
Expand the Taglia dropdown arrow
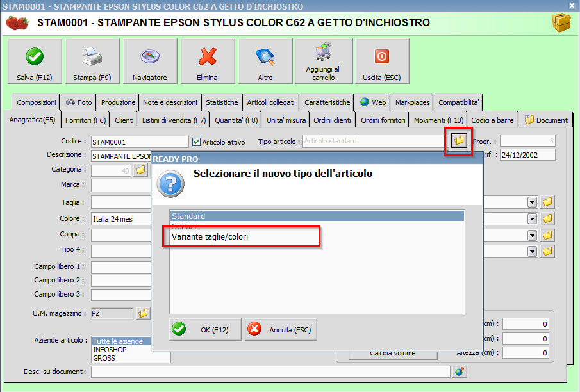click(x=532, y=202)
